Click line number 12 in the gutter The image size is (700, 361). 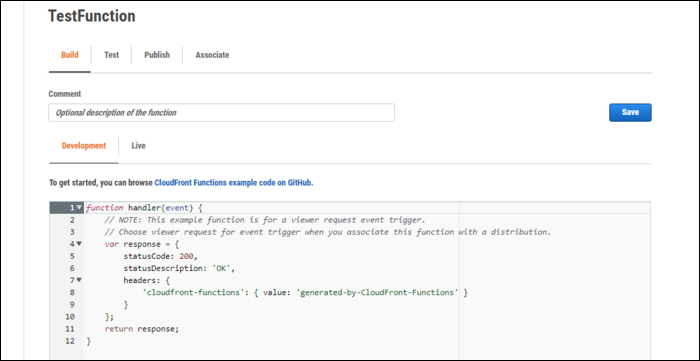coord(70,340)
